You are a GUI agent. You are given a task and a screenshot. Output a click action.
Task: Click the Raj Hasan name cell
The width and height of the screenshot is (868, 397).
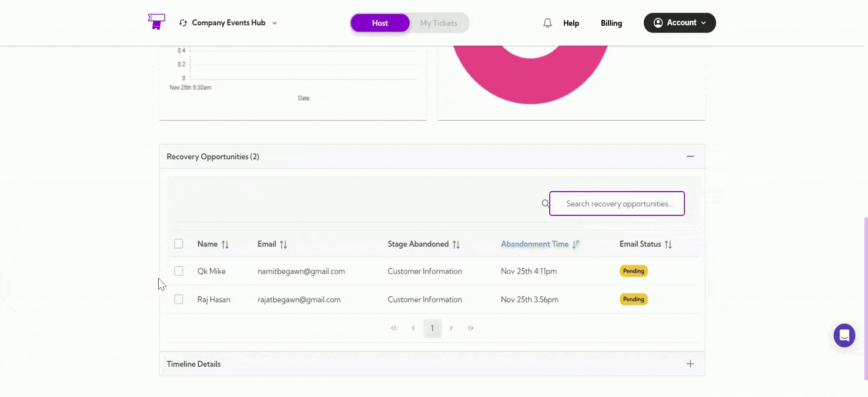[214, 300]
